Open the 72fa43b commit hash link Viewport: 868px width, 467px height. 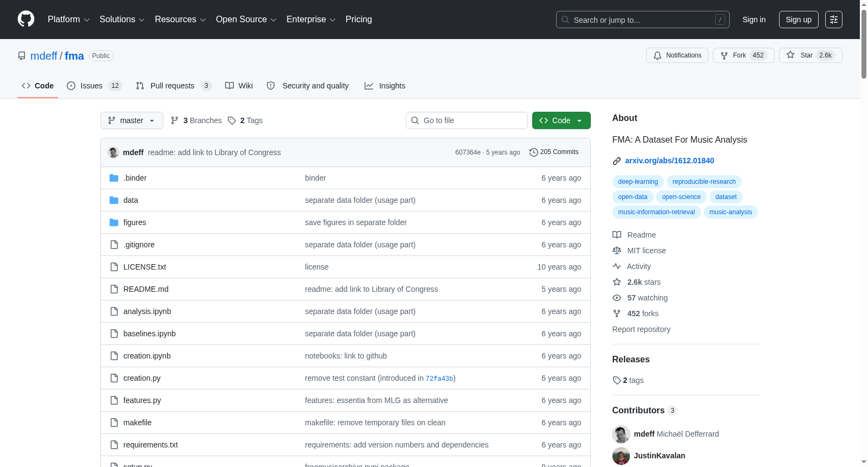tap(439, 379)
